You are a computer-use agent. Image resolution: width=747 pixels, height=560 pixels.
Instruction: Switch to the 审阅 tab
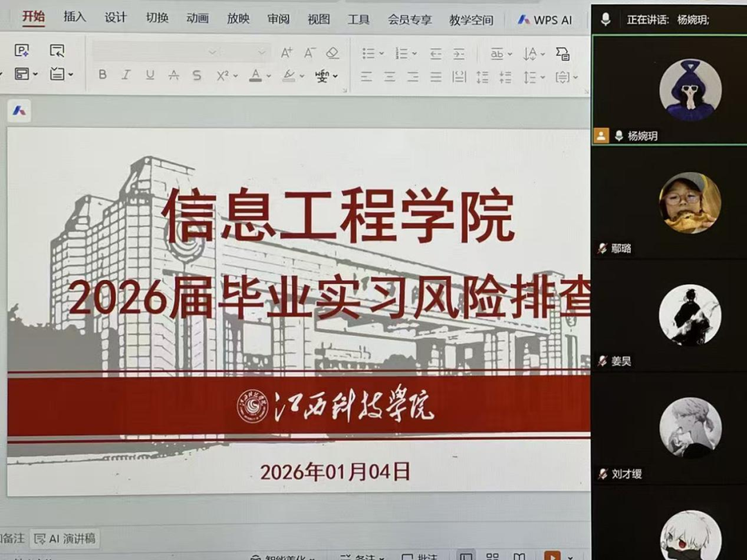coord(278,19)
